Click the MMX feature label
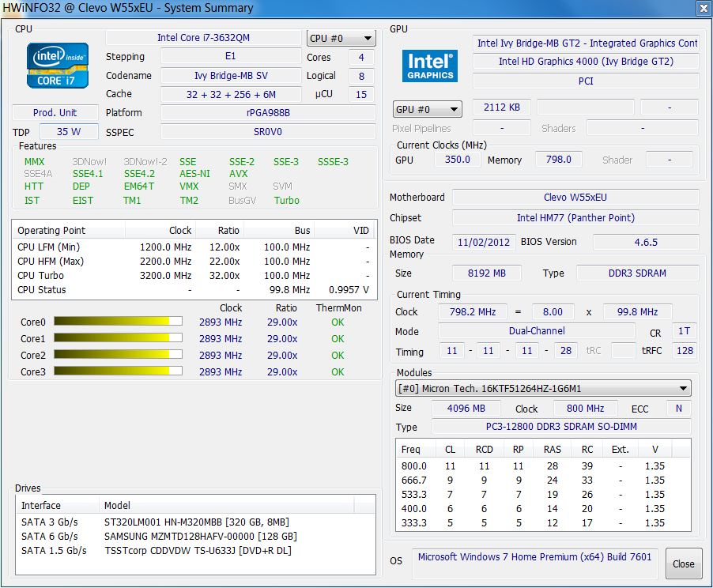Viewport: 713px width, 588px height. [35, 162]
